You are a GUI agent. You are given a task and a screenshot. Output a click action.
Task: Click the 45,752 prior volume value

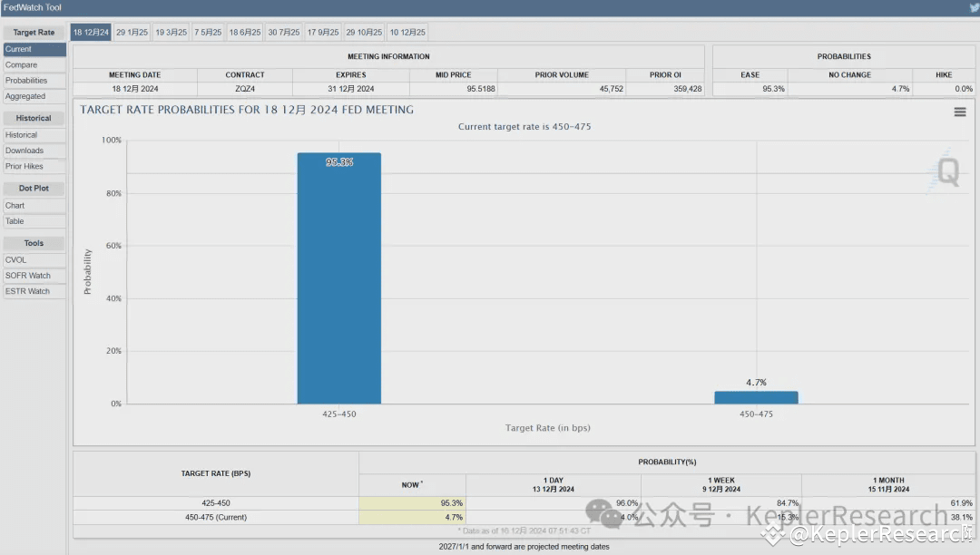coord(612,89)
